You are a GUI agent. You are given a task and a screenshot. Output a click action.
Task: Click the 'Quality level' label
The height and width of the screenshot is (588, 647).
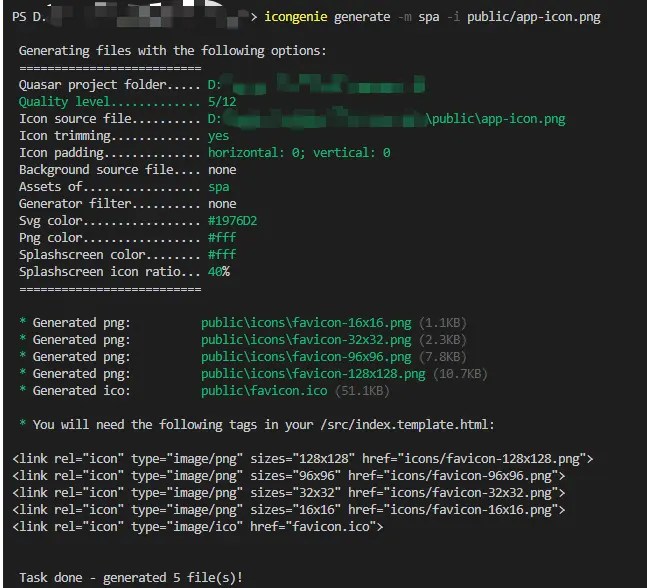[x=64, y=102]
